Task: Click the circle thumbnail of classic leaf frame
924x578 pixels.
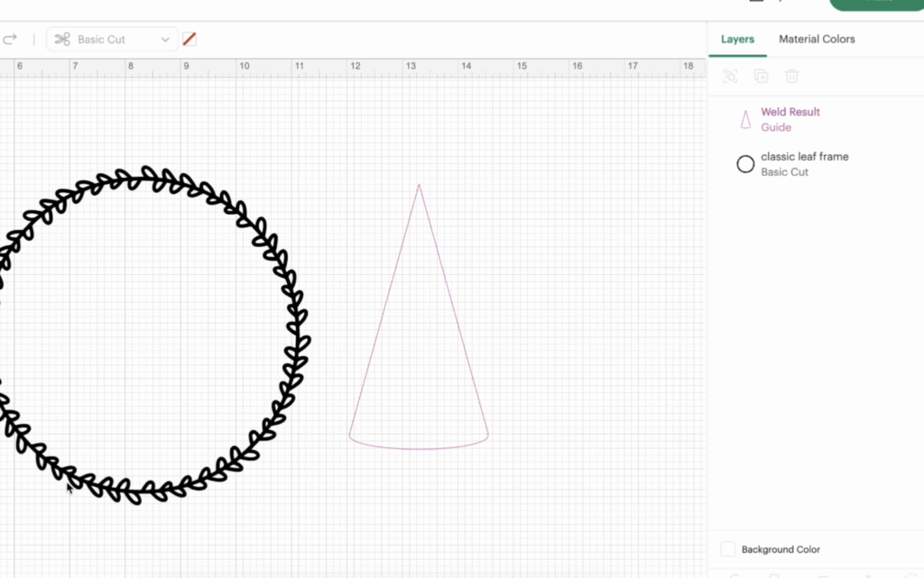Action: (745, 164)
